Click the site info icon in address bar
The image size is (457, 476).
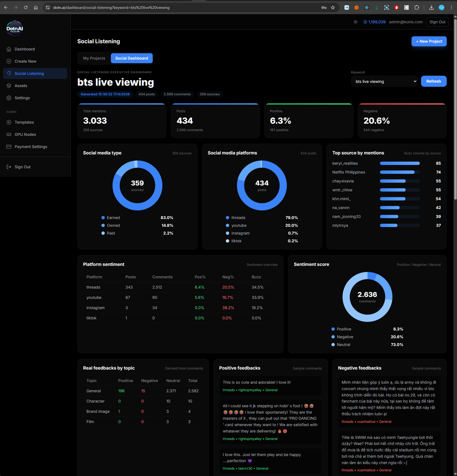(48, 7)
